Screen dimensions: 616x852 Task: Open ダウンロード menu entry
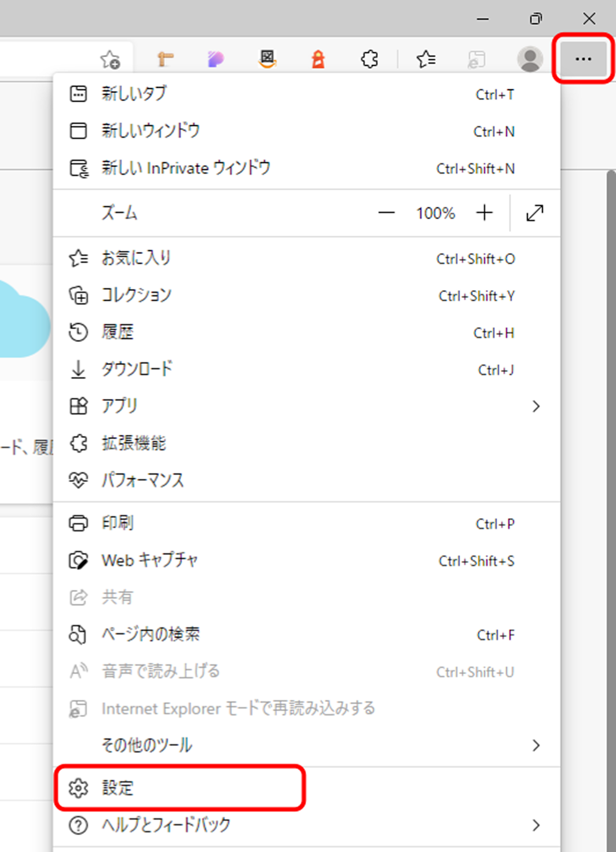click(307, 369)
